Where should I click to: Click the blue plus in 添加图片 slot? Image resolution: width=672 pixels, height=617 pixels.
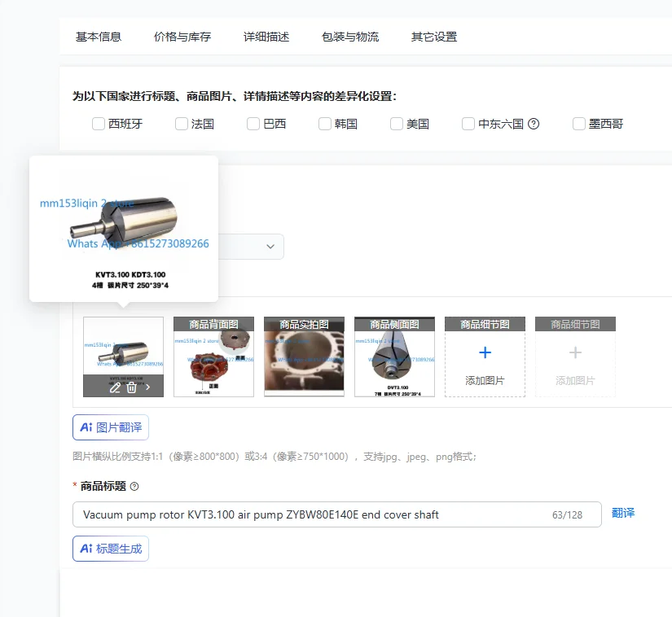485,352
